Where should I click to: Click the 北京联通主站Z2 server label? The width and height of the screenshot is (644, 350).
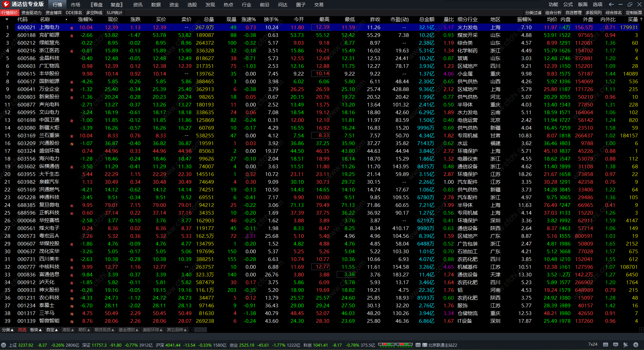[x=442, y=345]
